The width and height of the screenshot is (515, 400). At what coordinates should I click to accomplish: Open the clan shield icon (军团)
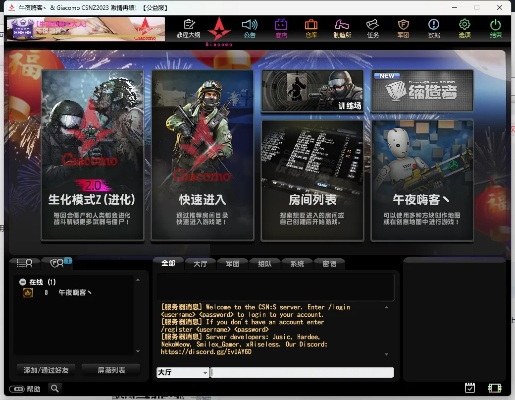coord(403,28)
